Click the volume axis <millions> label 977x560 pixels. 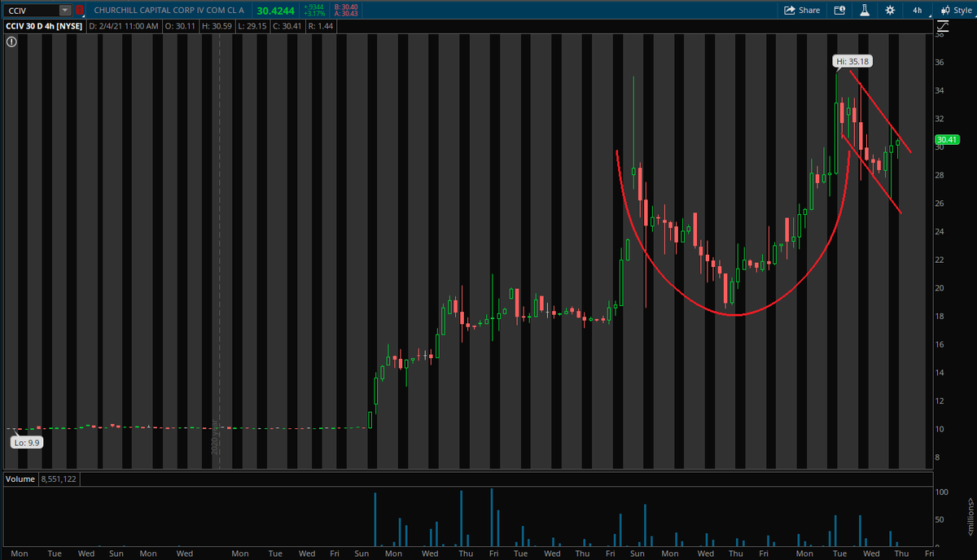point(970,518)
